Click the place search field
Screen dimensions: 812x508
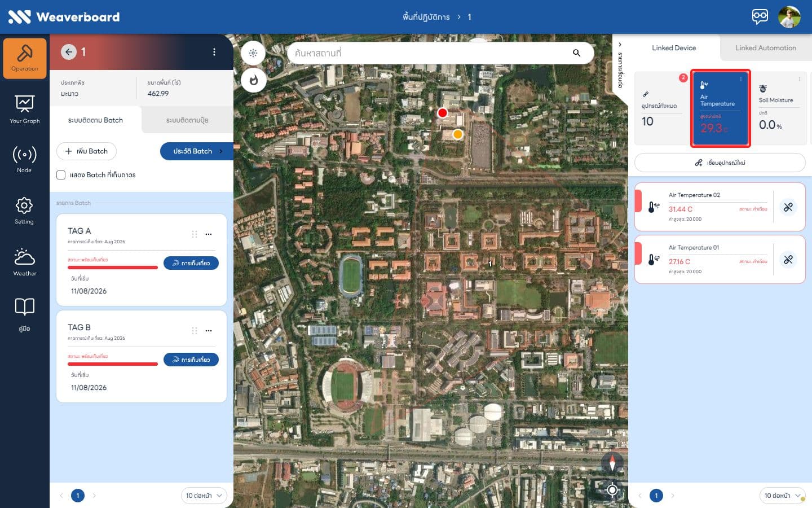[440, 53]
